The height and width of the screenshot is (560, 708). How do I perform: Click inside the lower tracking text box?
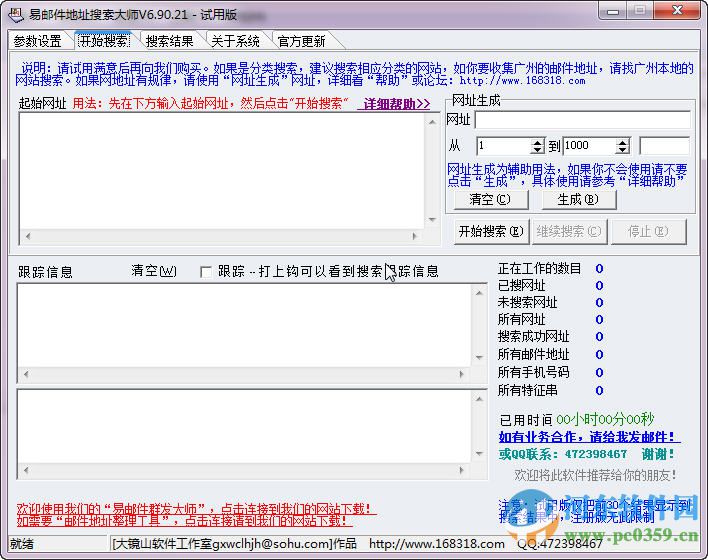pyautogui.click(x=245, y=426)
